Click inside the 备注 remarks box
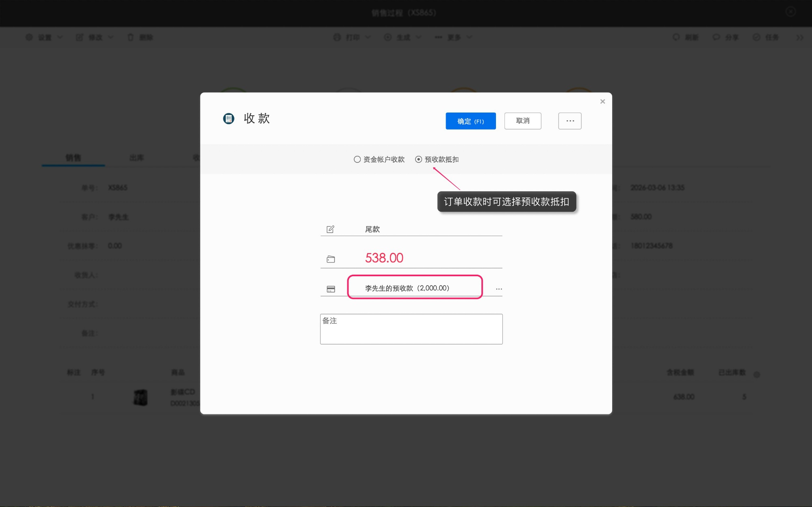 coord(411,329)
